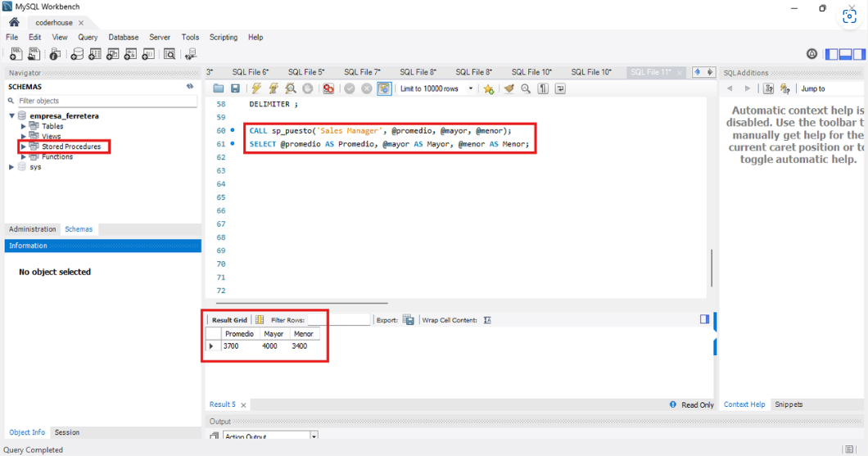Expand the Views node
The image size is (868, 456).
(23, 136)
